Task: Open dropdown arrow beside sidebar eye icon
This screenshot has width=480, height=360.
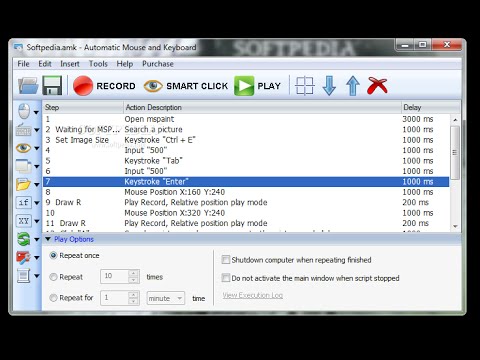Action: coord(36,148)
